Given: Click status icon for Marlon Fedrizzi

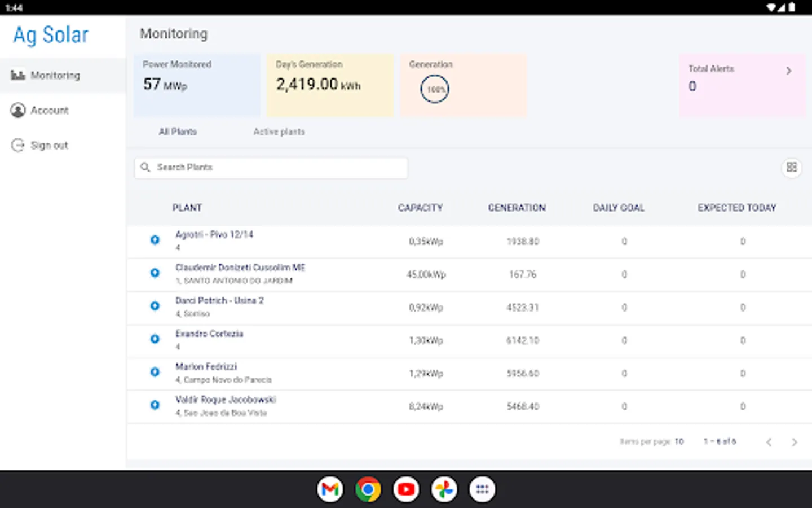Looking at the screenshot, I should 155,372.
